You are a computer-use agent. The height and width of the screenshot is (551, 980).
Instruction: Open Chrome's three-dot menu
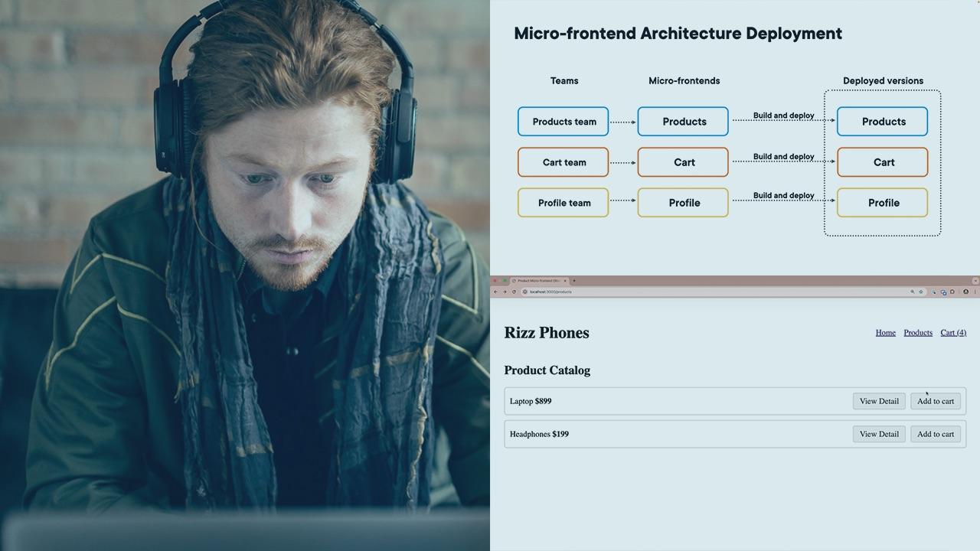pos(977,292)
